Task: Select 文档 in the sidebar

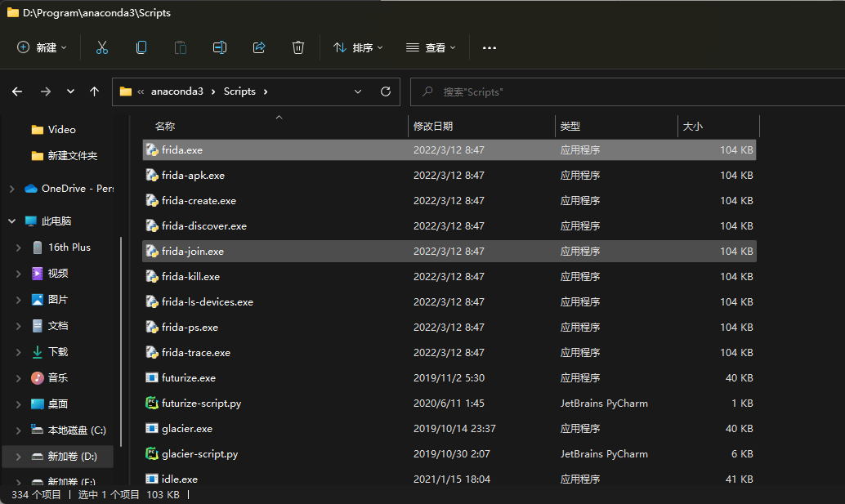Action: (x=58, y=326)
